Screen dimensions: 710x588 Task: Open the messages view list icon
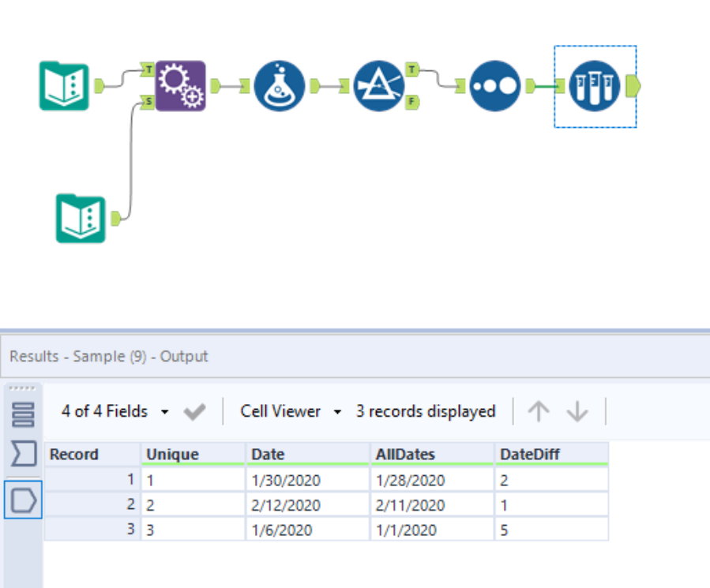click(24, 414)
